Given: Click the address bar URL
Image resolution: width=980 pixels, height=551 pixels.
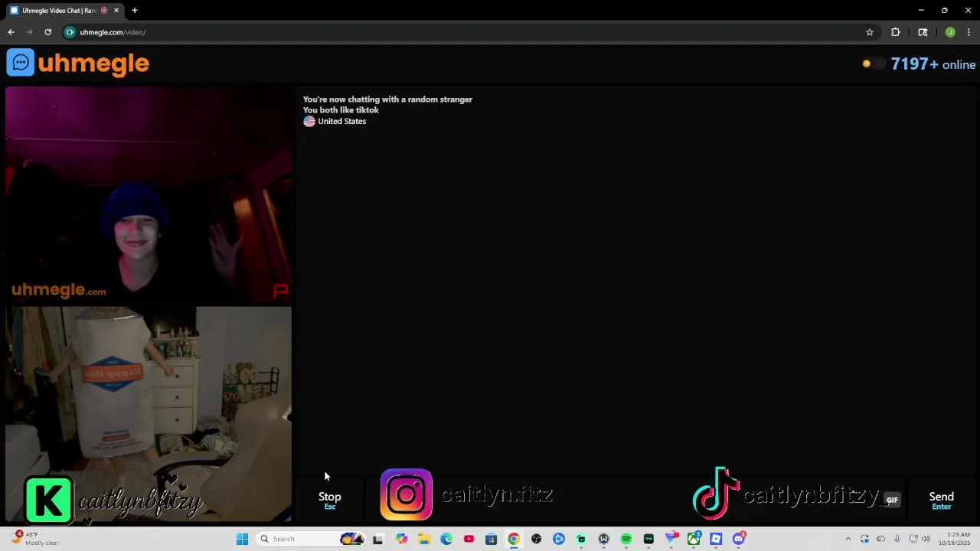Looking at the screenshot, I should pos(113,32).
